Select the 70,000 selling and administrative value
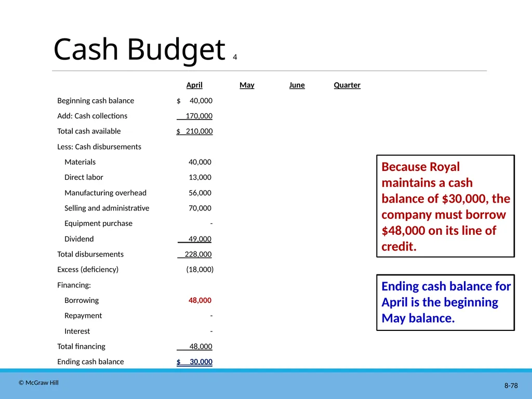This screenshot has height=399, width=532. [x=200, y=208]
